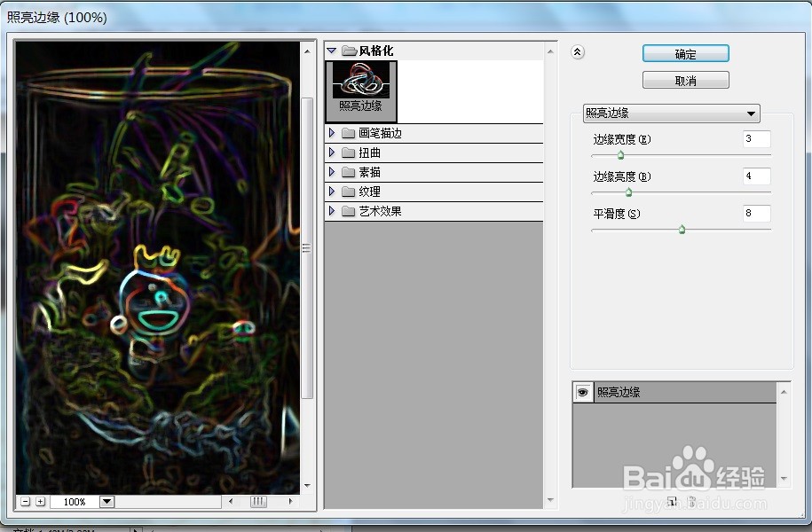812x532 pixels.
Task: Expand the 艺术效果 filter folder
Action: click(332, 211)
